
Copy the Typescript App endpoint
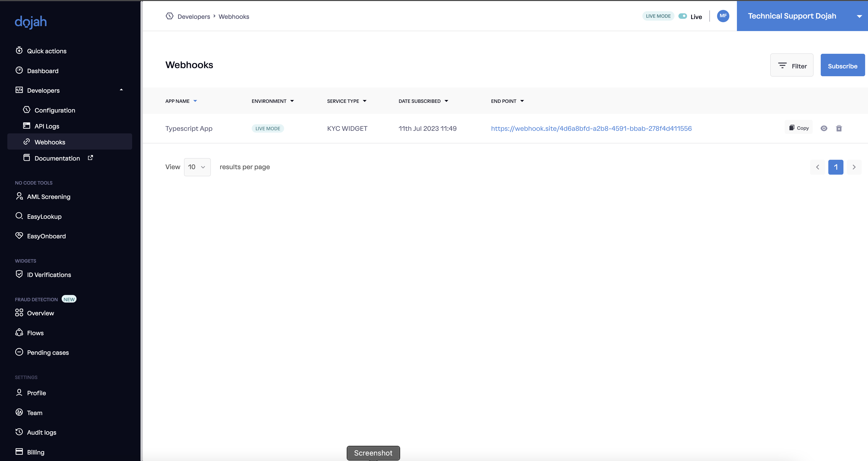pyautogui.click(x=799, y=128)
